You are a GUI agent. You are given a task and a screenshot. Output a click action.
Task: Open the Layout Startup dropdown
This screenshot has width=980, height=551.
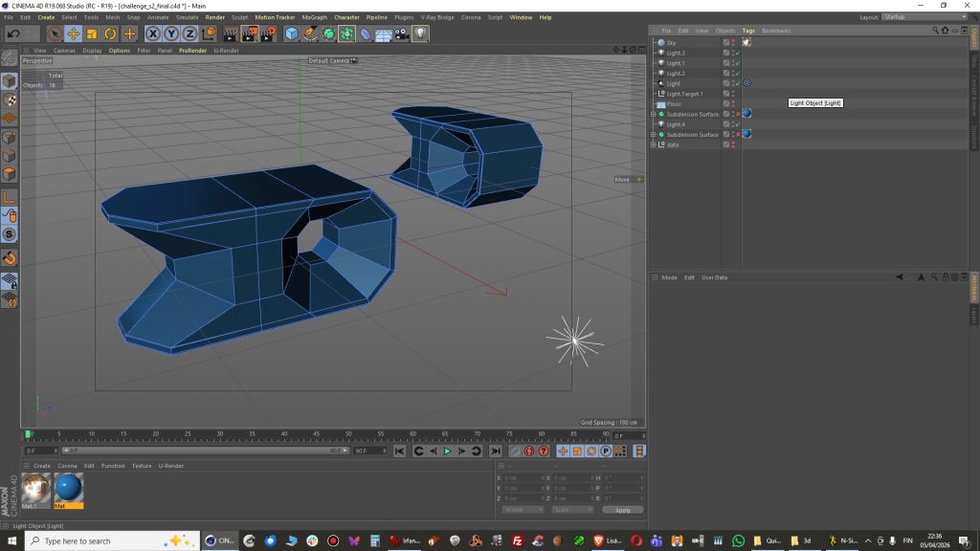tap(923, 17)
